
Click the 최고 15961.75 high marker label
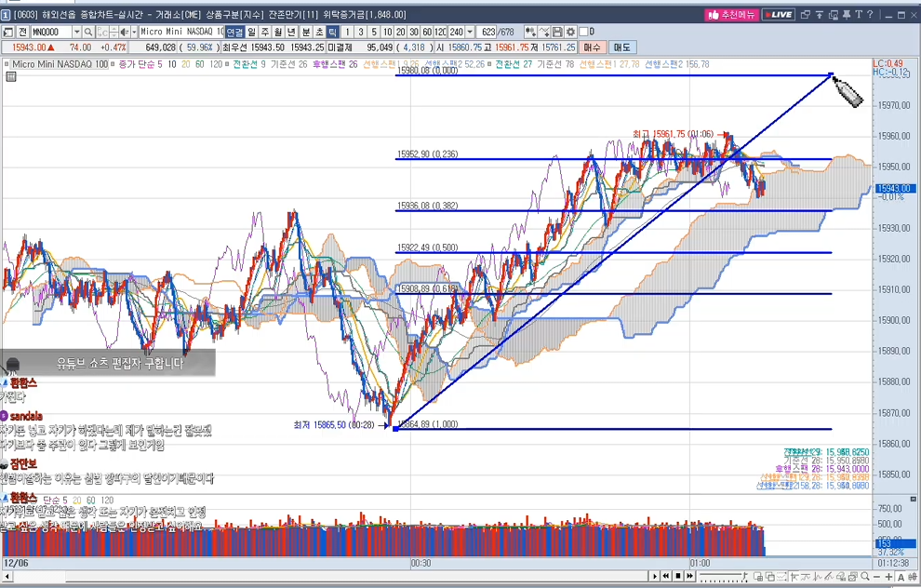pos(674,134)
